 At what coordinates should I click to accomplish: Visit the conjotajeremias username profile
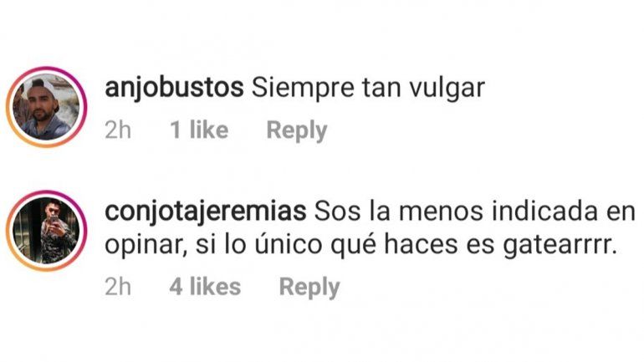tap(206, 212)
